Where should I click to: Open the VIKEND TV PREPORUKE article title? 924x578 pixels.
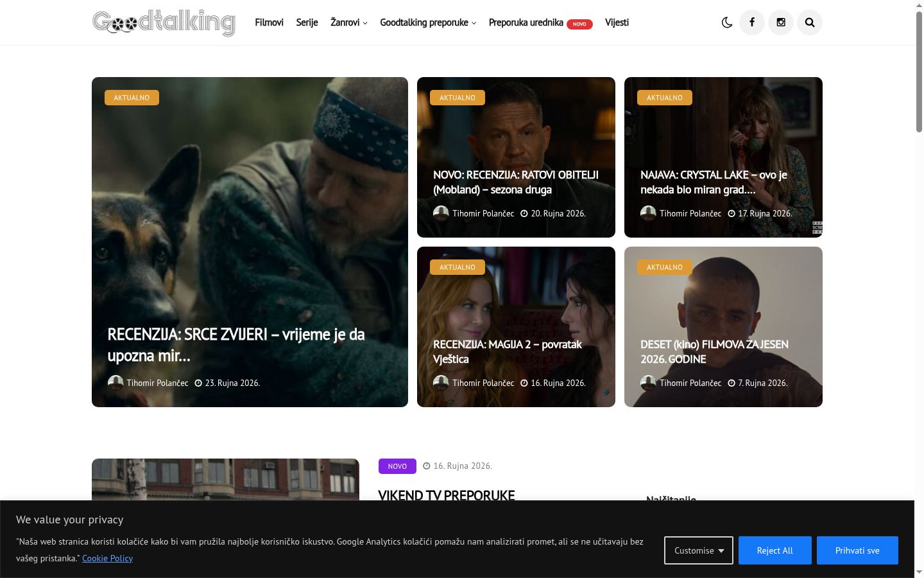pyautogui.click(x=447, y=495)
